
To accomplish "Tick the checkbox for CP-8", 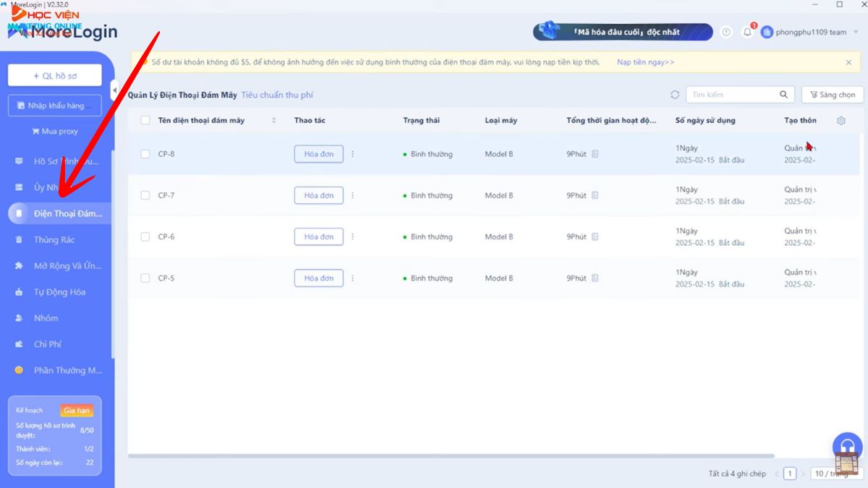I will [145, 154].
